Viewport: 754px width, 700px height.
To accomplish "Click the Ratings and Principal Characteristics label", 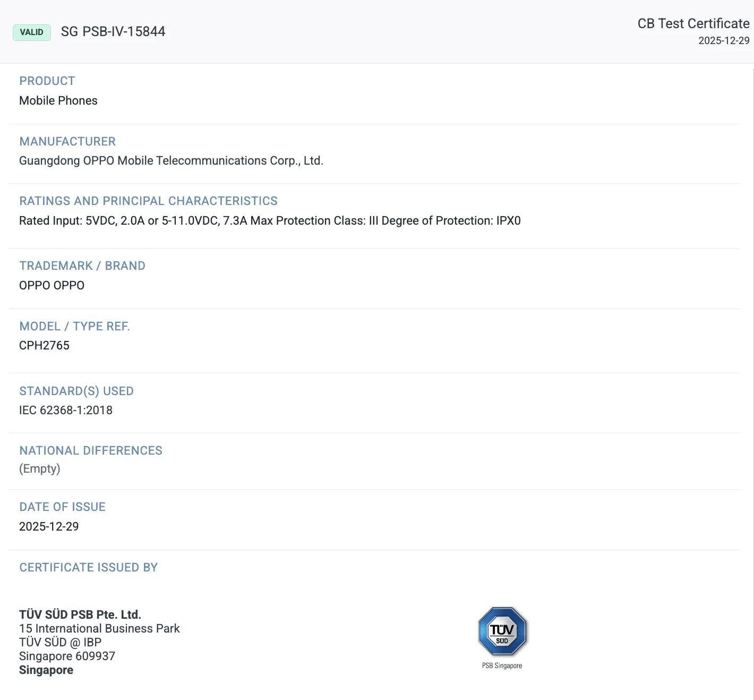I will (x=148, y=201).
